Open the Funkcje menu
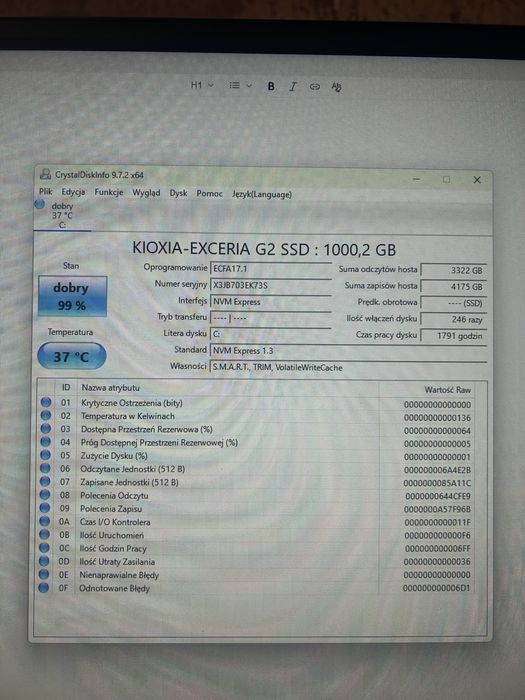The image size is (525, 700). point(108,192)
